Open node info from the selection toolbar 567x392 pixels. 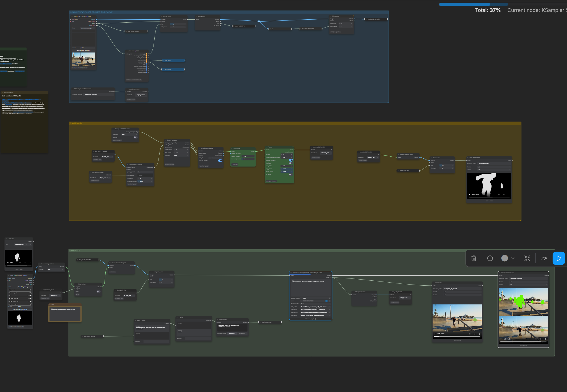[490, 258]
